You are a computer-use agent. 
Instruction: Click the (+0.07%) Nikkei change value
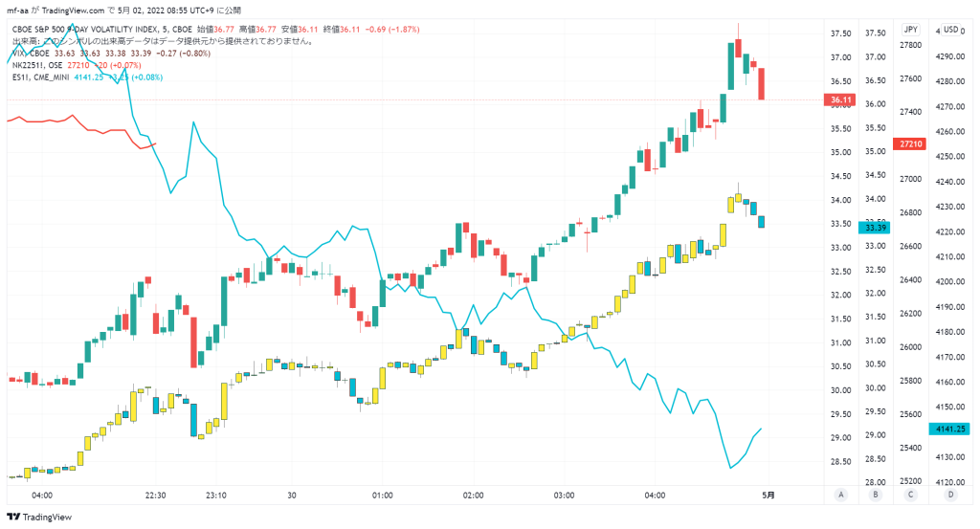125,65
